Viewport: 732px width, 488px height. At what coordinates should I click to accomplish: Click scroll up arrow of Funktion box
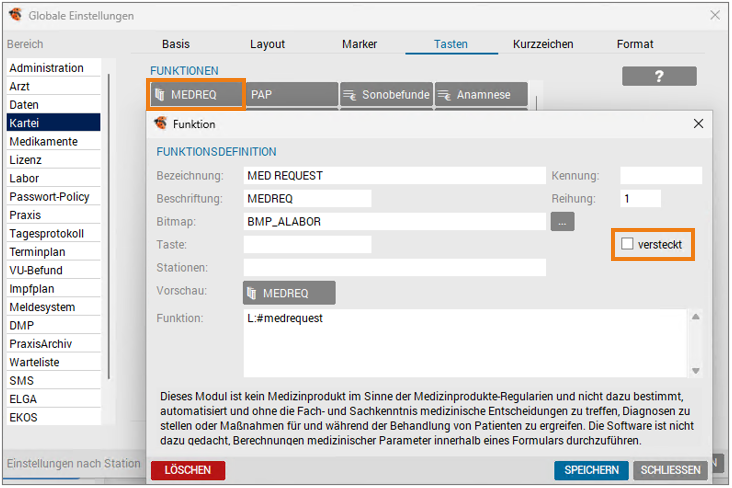(696, 317)
